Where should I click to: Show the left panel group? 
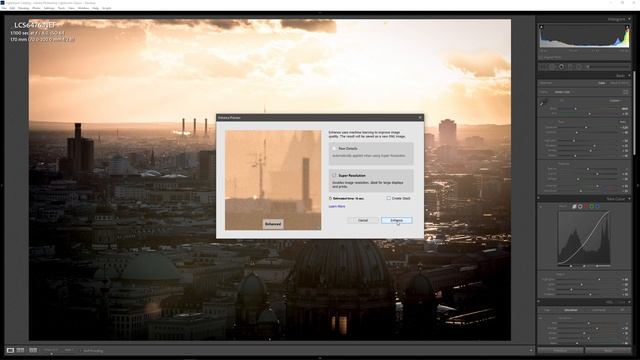(2, 185)
